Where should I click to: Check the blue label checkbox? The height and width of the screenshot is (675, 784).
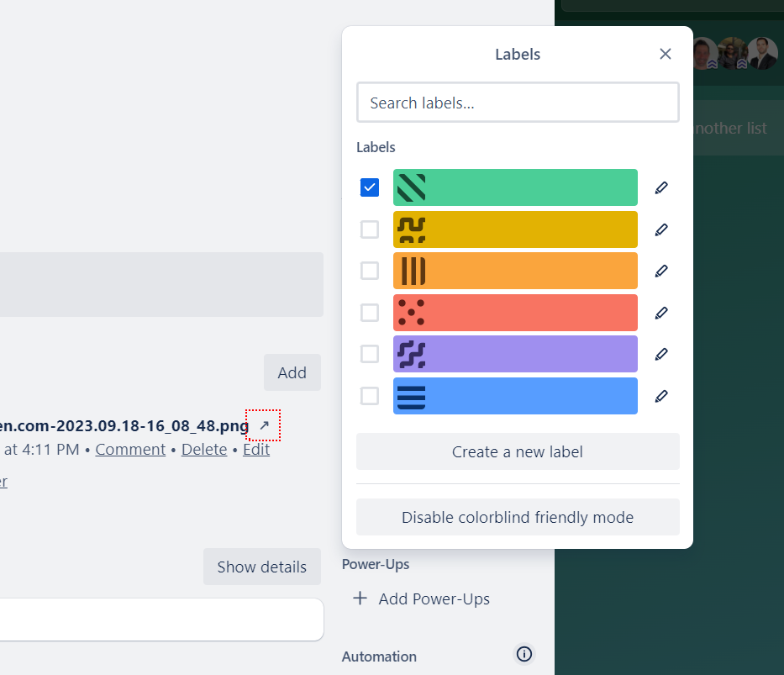point(370,396)
